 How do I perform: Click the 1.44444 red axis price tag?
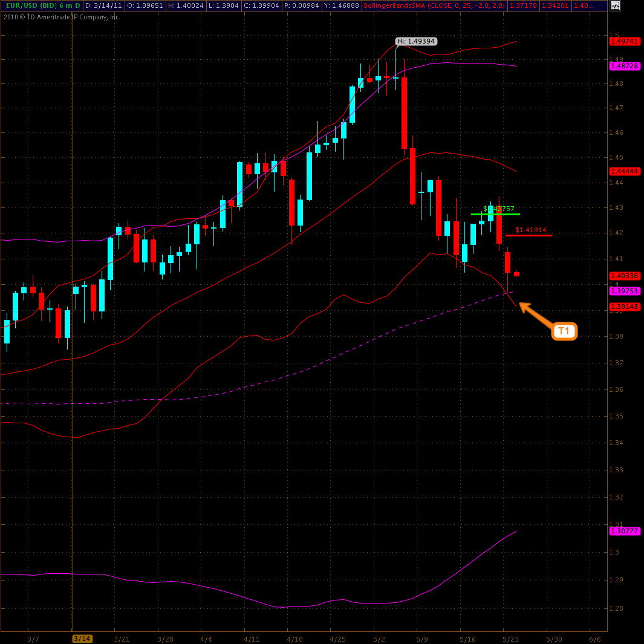[625, 171]
